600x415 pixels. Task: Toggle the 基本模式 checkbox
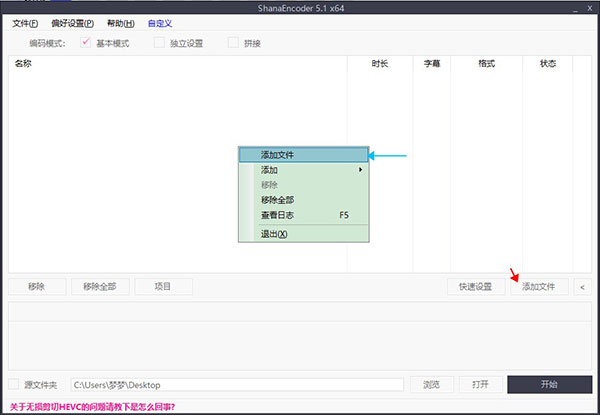pos(86,42)
